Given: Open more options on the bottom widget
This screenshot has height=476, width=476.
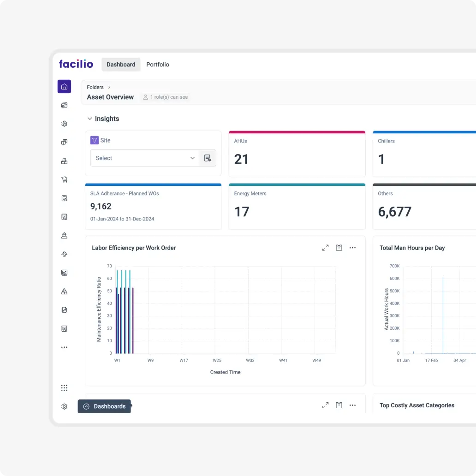Looking at the screenshot, I should pyautogui.click(x=353, y=405).
